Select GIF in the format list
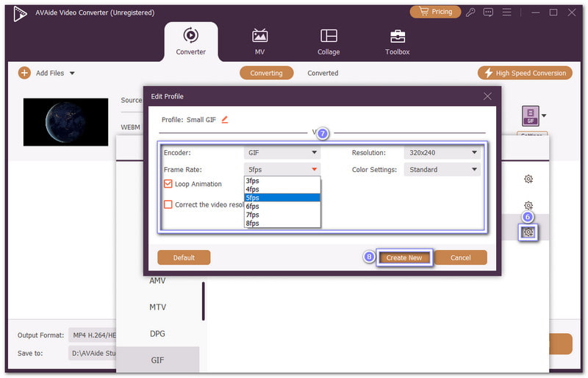The height and width of the screenshot is (378, 588). pos(157,360)
